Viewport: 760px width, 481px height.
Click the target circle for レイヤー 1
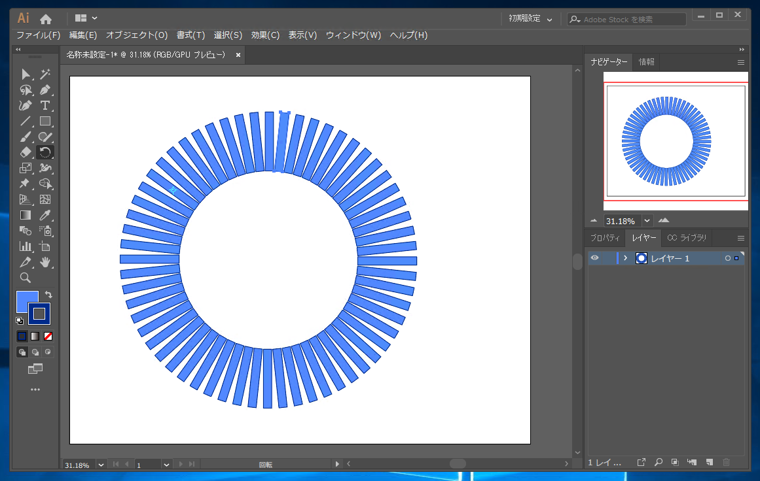(x=727, y=258)
